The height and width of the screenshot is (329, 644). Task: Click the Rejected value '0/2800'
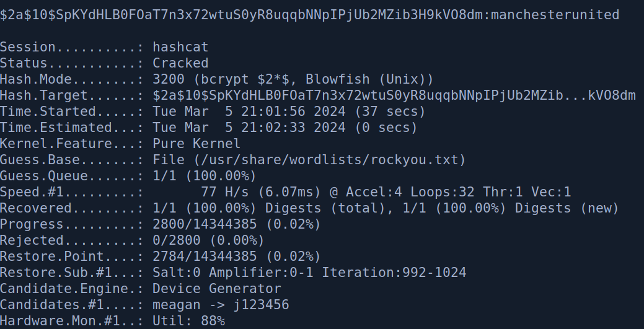(x=180, y=240)
